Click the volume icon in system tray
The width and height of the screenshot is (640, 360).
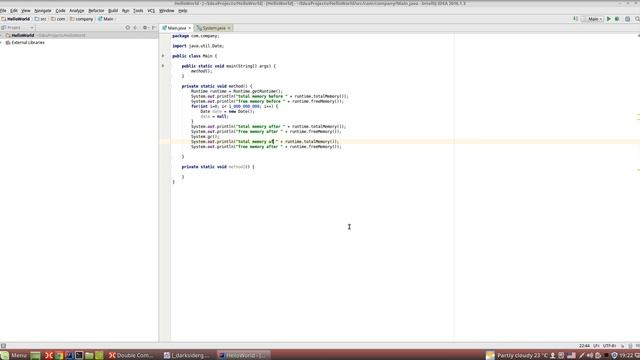click(590, 356)
